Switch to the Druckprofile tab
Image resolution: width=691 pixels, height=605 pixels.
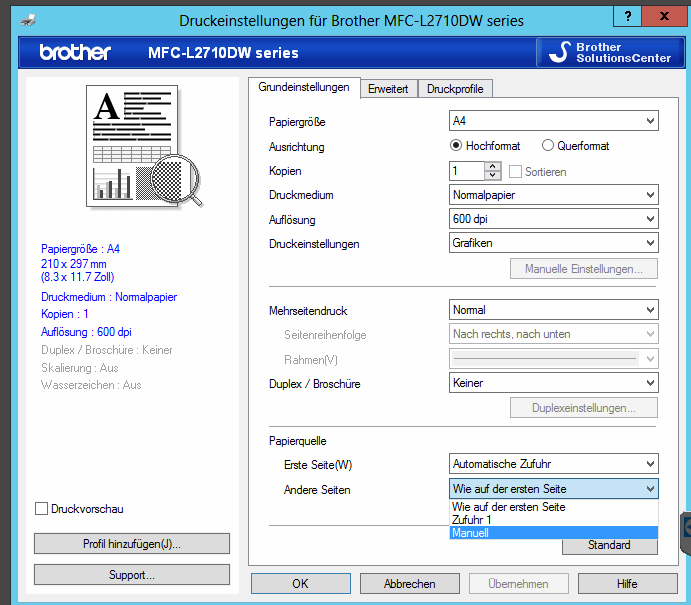coord(455,89)
